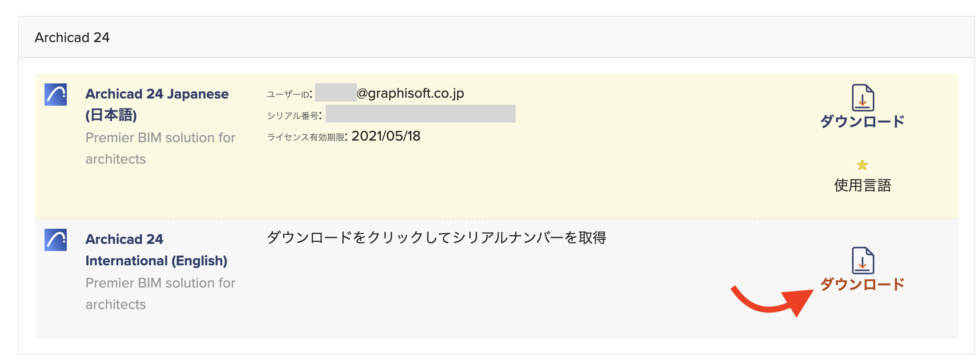Click the masked user ID box before @graphisoft
Image resolution: width=980 pixels, height=363 pixels.
pos(336,93)
